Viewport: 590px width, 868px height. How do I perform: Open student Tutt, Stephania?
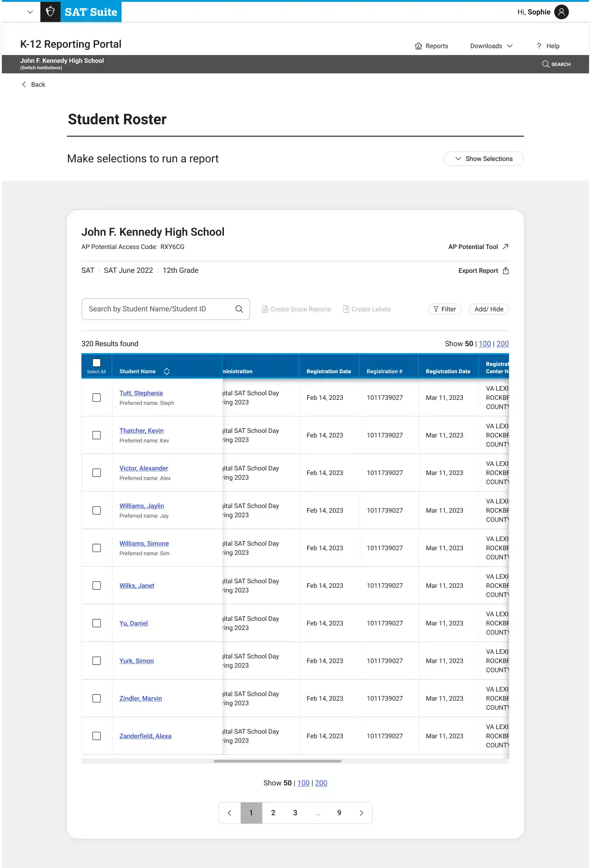coord(141,393)
